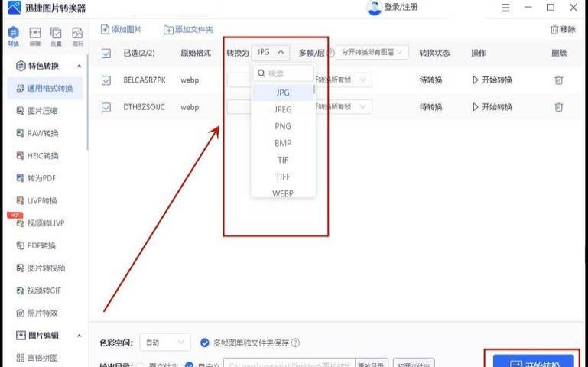
Task: Click the 搜索 search field in format dropdown
Action: 284,73
